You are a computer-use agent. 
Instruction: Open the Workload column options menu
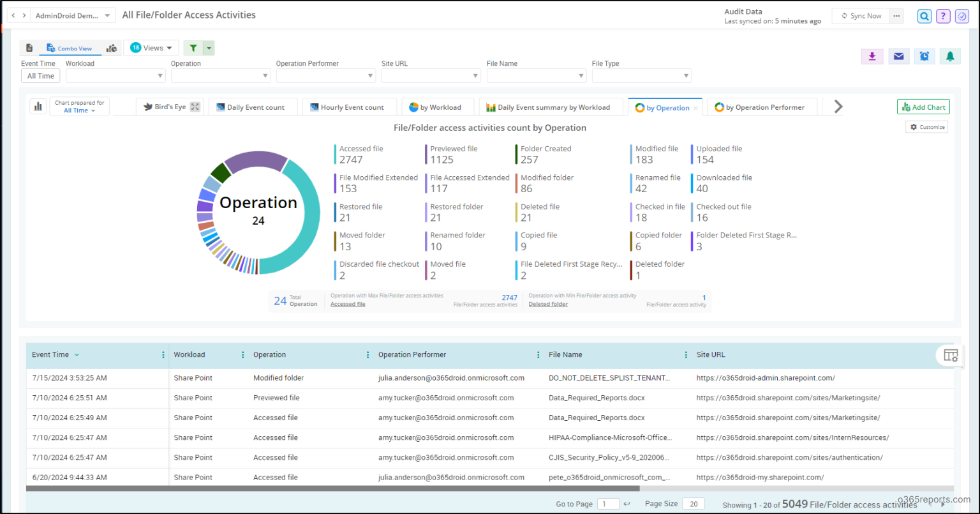[242, 355]
